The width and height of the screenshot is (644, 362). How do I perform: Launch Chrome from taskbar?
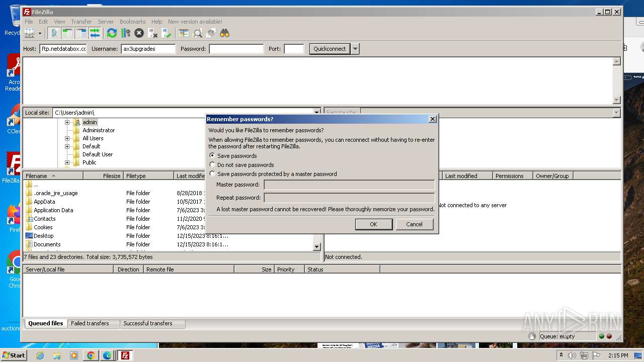pos(91,355)
